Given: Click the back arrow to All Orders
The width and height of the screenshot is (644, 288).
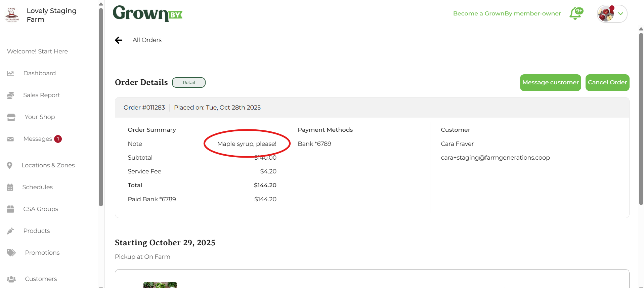Looking at the screenshot, I should (x=119, y=40).
